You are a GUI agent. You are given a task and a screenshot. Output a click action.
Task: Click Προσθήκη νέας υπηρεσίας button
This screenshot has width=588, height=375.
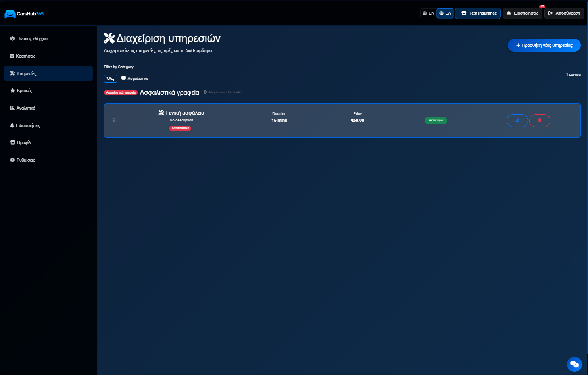[544, 45]
